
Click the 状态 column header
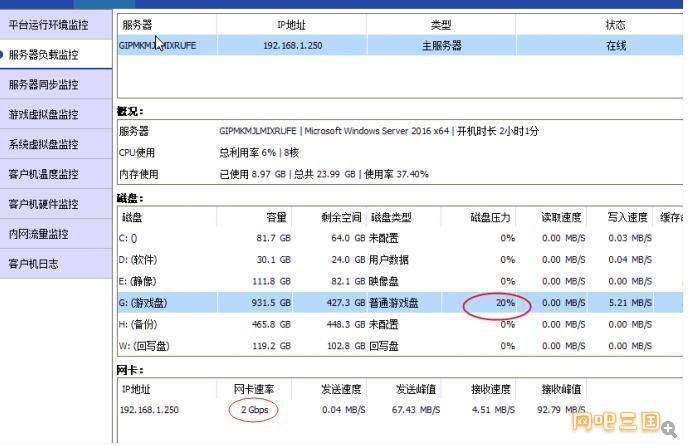coord(615,25)
